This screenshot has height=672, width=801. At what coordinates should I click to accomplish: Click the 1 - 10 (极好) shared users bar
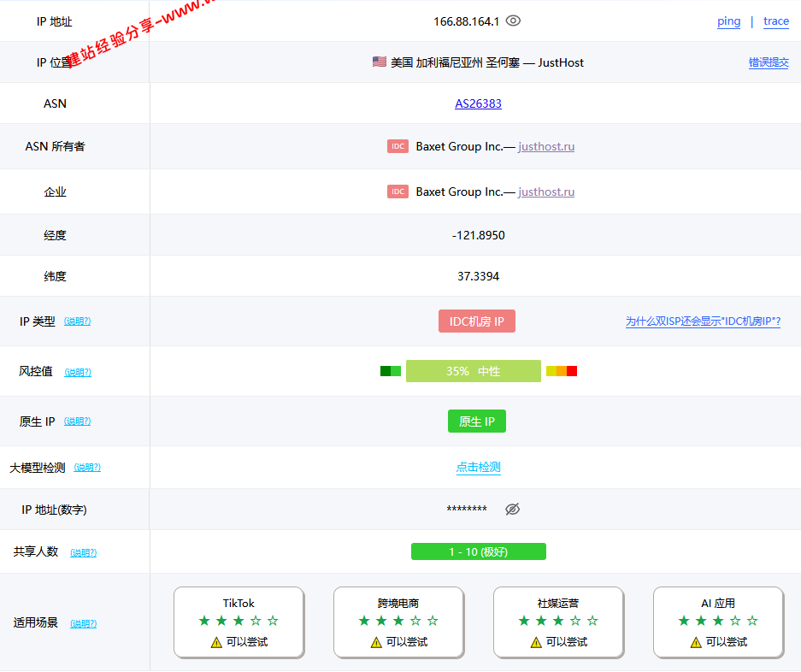(x=478, y=552)
